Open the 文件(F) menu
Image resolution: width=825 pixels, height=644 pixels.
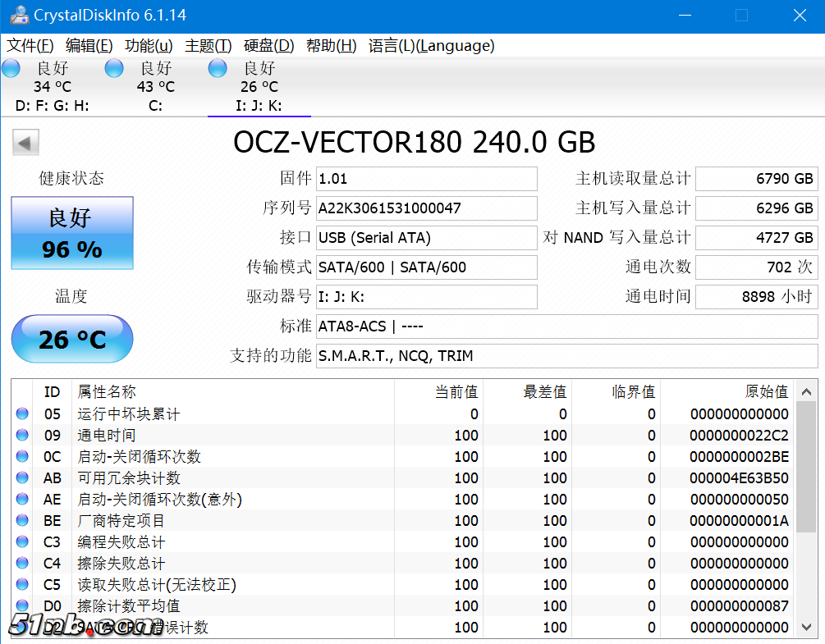30,46
